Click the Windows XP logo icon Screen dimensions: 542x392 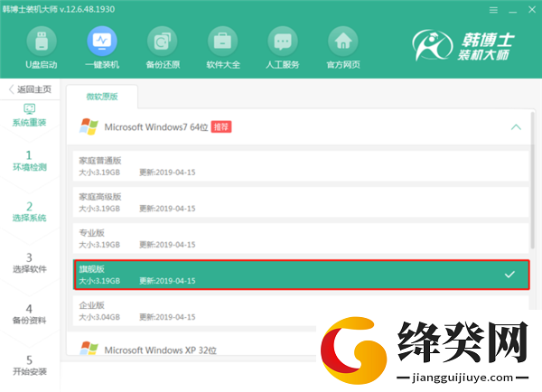point(89,348)
